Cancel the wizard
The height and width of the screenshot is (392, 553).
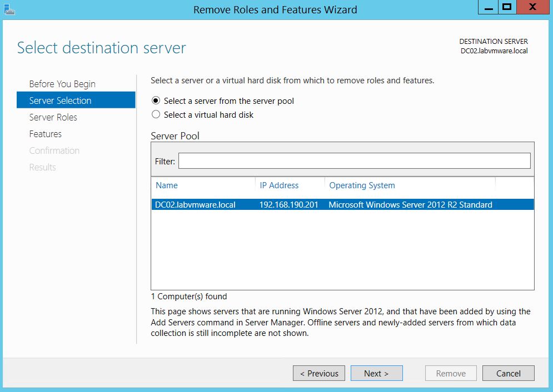point(508,373)
